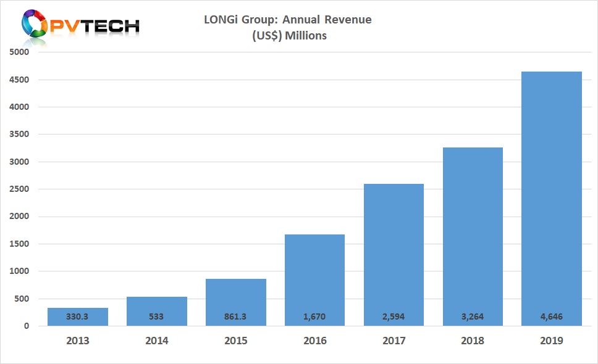Click the '(US$) Millions' subtitle
Image resolution: width=598 pixels, height=364 pixels.
(290, 36)
